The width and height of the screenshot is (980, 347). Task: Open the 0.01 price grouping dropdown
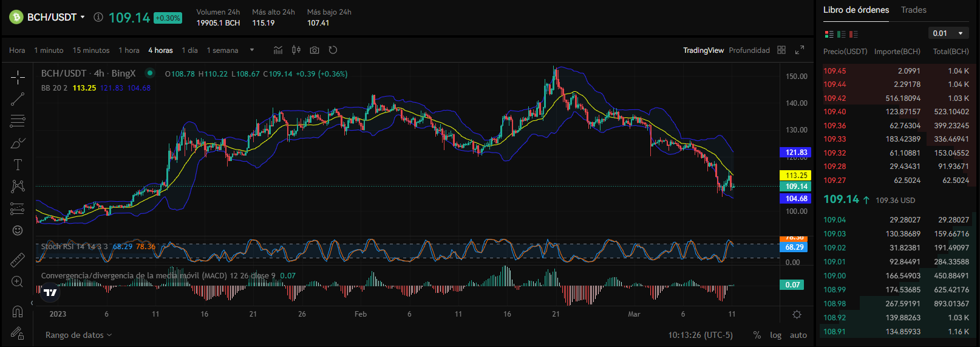[948, 33]
